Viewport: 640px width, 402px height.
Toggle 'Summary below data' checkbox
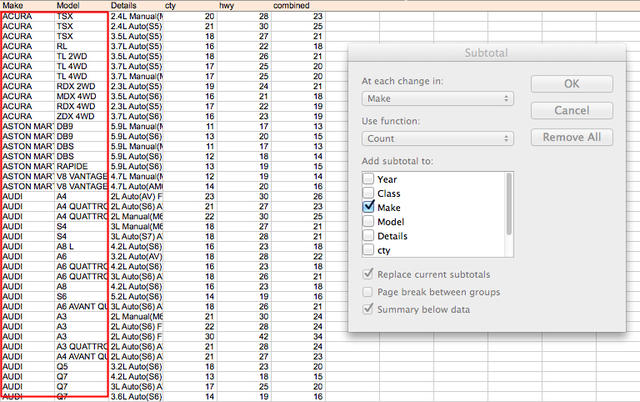(x=368, y=310)
